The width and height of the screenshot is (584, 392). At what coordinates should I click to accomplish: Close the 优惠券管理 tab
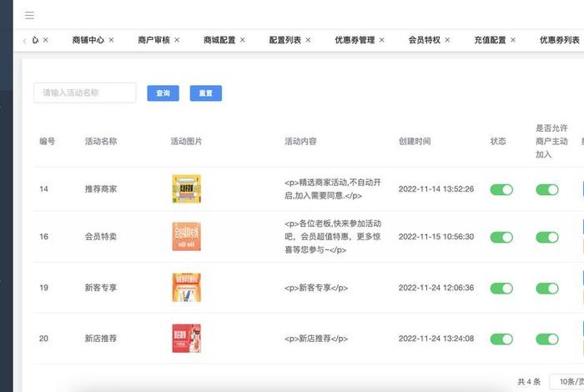pos(382,40)
